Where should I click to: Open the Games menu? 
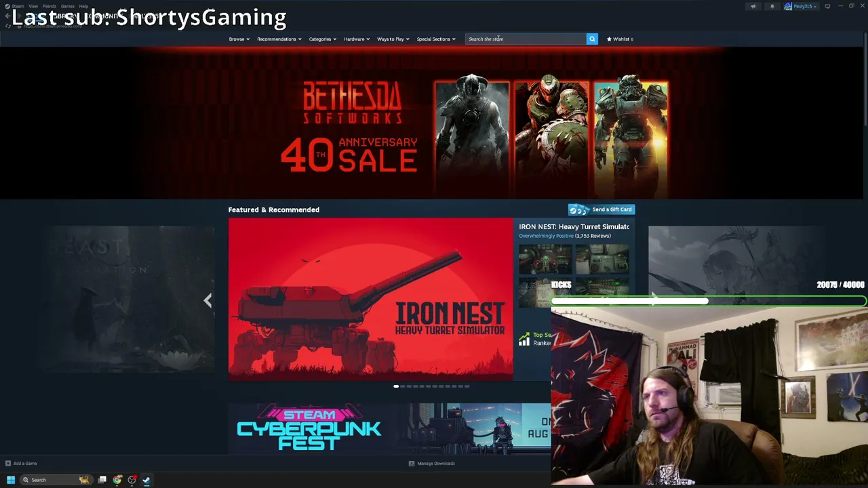pos(68,6)
